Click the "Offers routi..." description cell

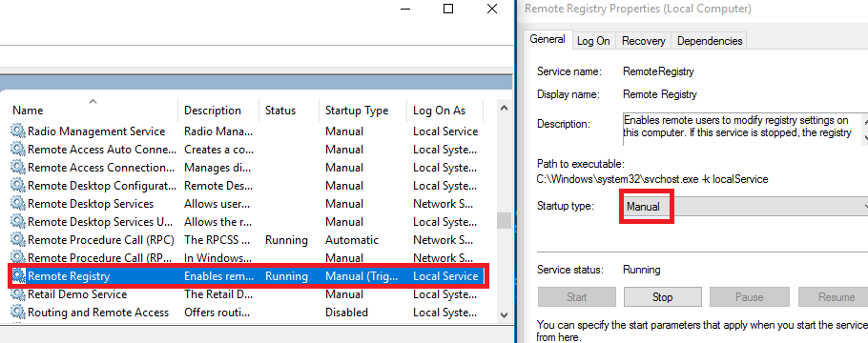tap(218, 313)
